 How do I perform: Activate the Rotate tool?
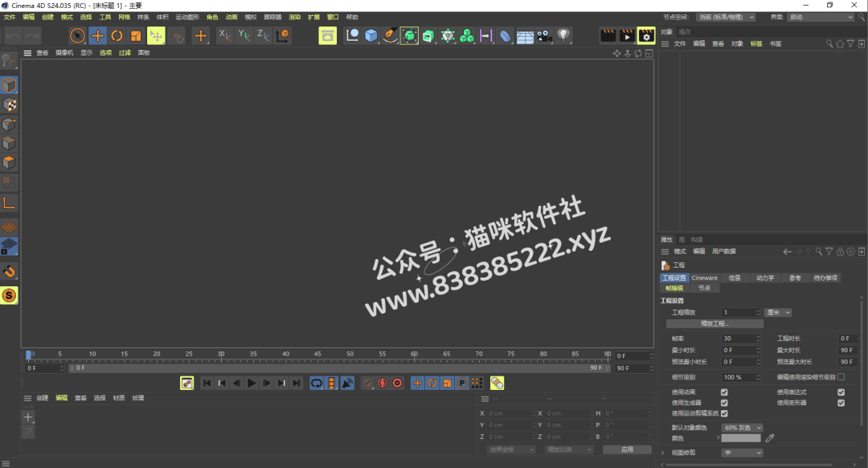pos(117,36)
